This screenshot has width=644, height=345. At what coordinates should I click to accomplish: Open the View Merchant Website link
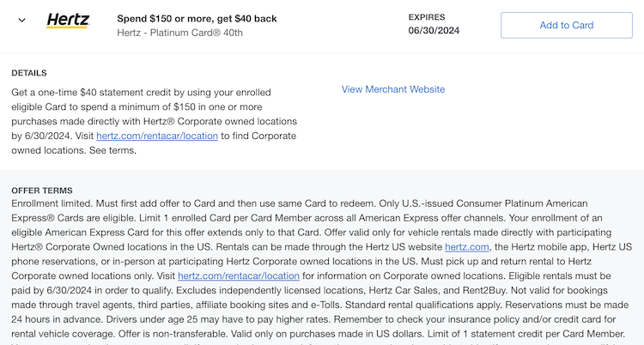click(393, 89)
